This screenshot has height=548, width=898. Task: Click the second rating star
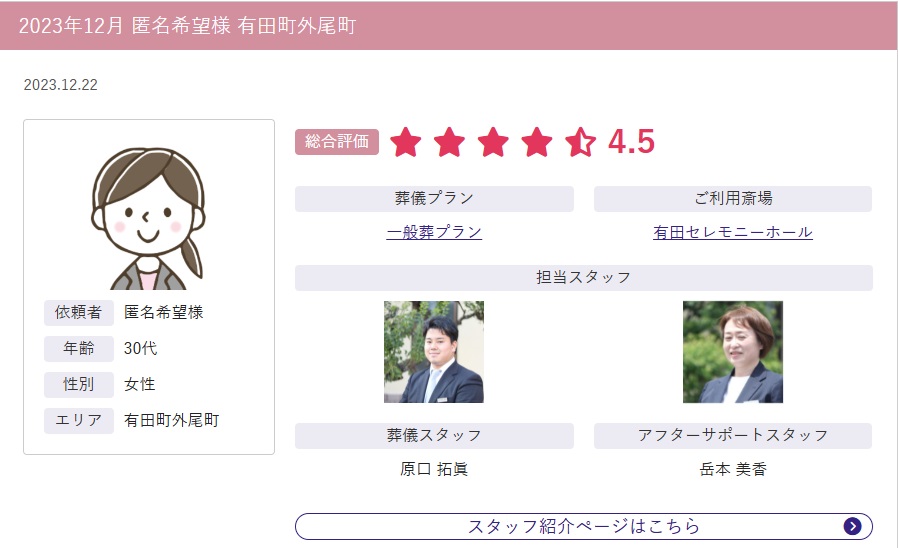click(x=450, y=142)
